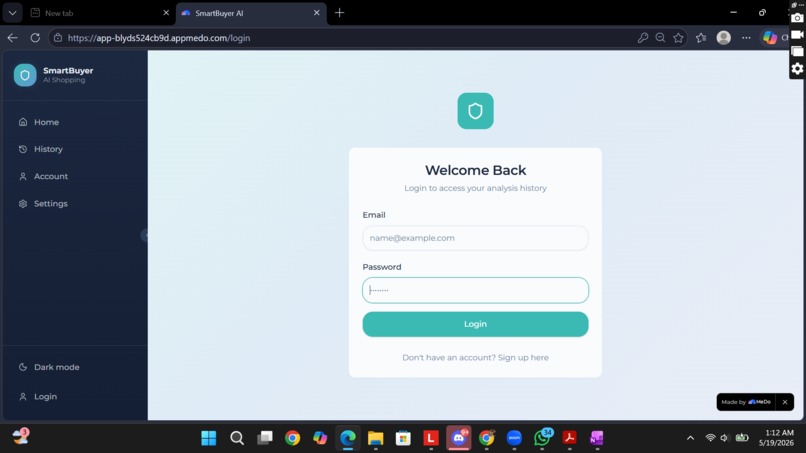The width and height of the screenshot is (806, 453).
Task: Open Microsoft Edge in the taskbar
Action: [x=348, y=438]
